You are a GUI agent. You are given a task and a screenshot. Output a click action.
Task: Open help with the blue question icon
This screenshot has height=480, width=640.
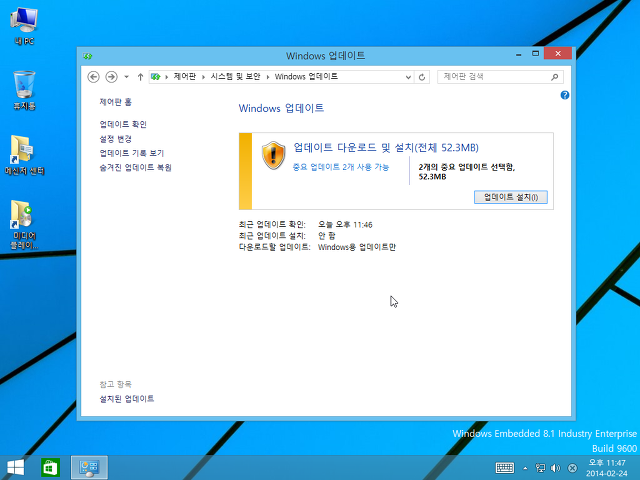pos(565,95)
